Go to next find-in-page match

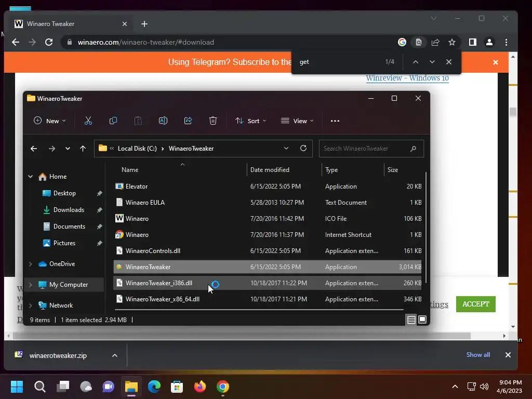(432, 62)
